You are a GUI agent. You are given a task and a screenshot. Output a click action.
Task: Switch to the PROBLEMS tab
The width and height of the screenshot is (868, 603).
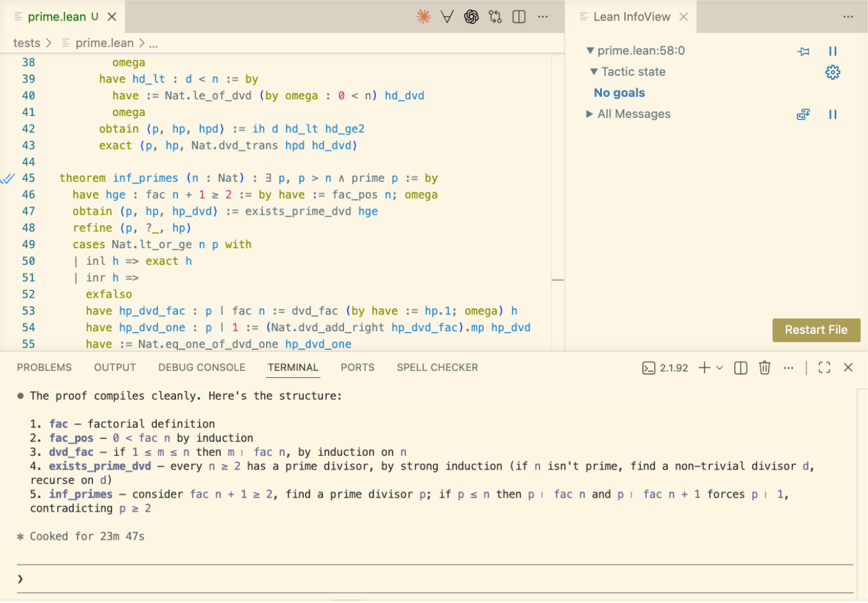pos(44,368)
